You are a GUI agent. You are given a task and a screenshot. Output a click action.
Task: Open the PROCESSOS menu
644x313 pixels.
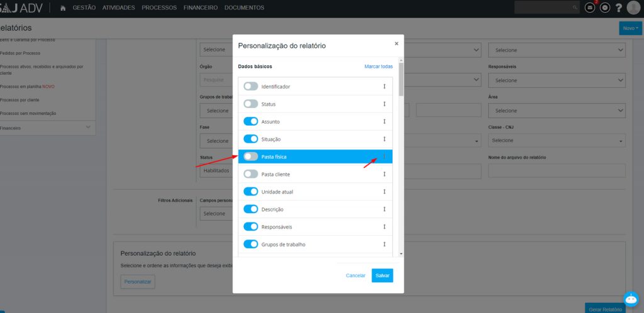(159, 8)
